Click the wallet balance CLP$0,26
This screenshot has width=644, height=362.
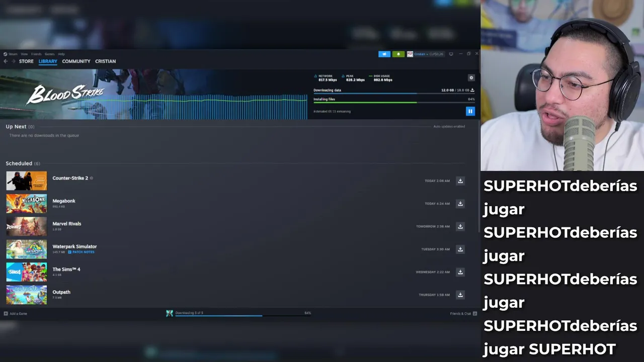436,54
